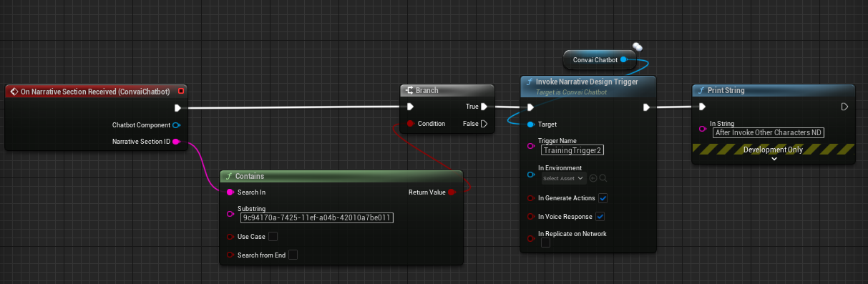Click the In String field on Print String
Image resolution: width=868 pixels, height=284 pixels.
pos(769,132)
